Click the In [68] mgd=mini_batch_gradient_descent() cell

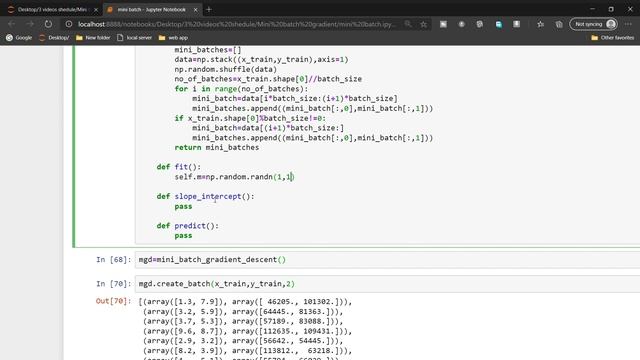click(x=387, y=260)
